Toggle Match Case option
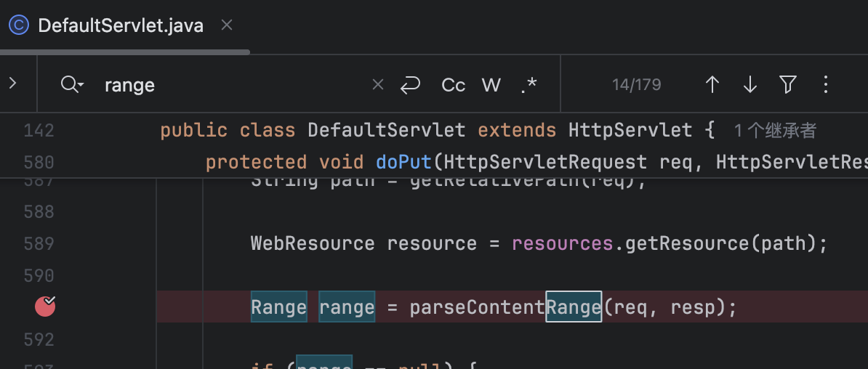The height and width of the screenshot is (369, 868). pyautogui.click(x=453, y=85)
